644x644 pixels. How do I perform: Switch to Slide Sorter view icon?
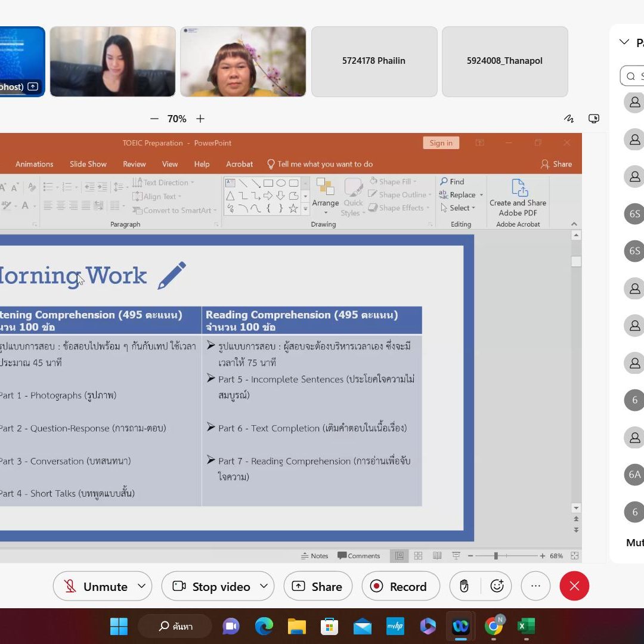tap(418, 556)
